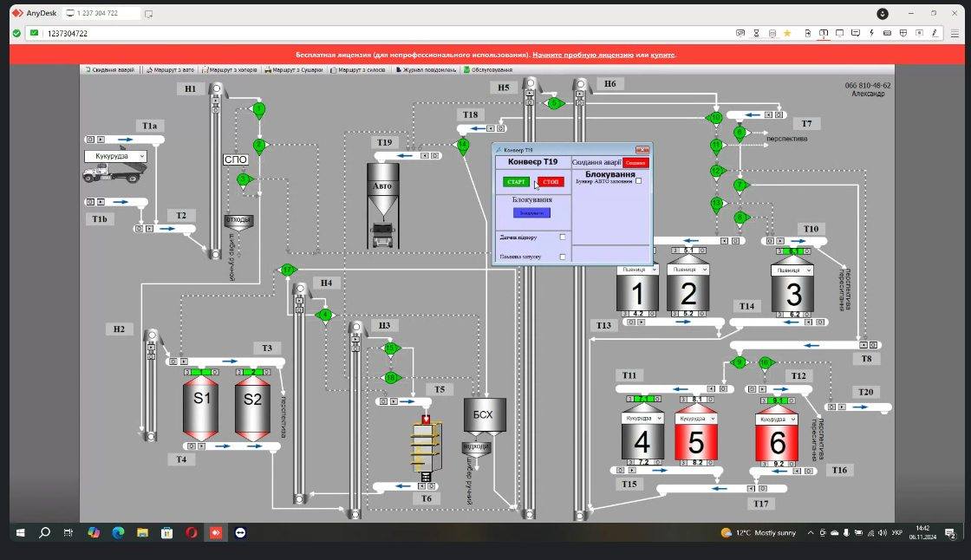Follow the купите link in banner
Screen dimensions: 971x560
[x=662, y=55]
